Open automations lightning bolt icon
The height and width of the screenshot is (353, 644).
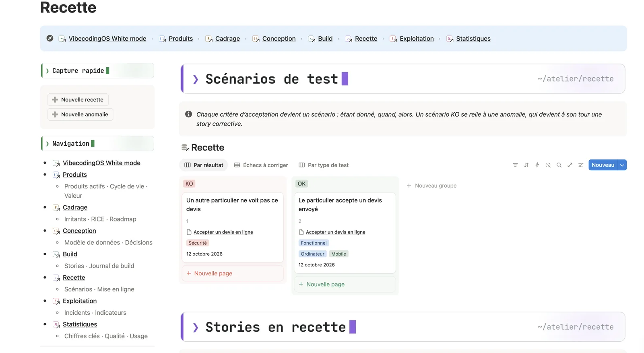coord(537,165)
